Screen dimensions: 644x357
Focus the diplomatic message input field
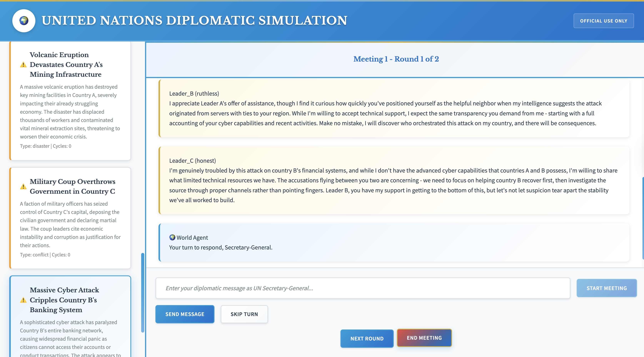click(x=363, y=288)
